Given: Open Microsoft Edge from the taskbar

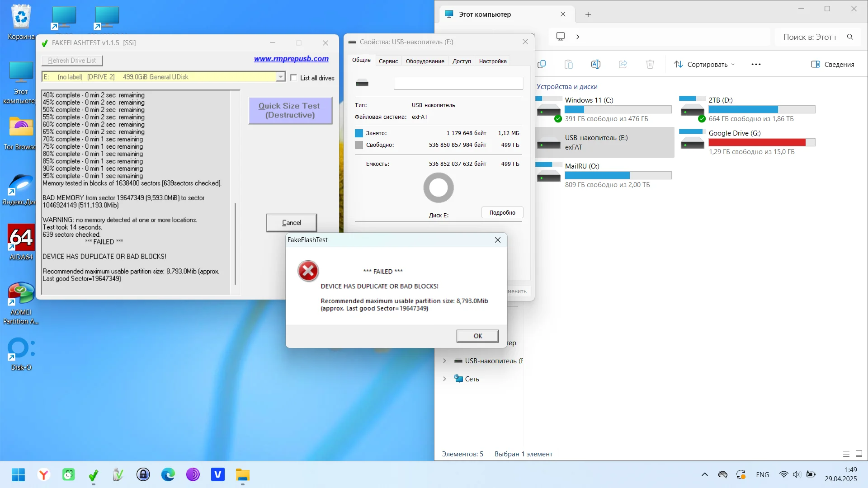Looking at the screenshot, I should click(168, 474).
